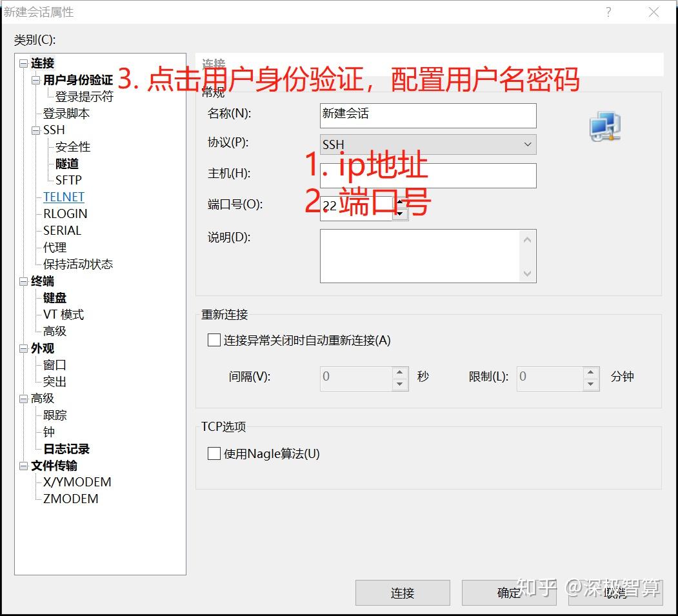Open the 协议 protocol dropdown
The width and height of the screenshot is (678, 616).
pos(528,144)
